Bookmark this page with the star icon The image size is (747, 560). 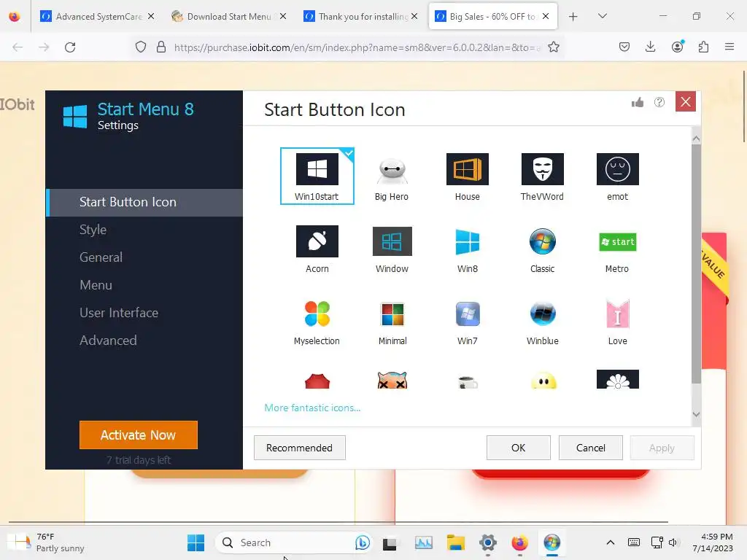[554, 47]
